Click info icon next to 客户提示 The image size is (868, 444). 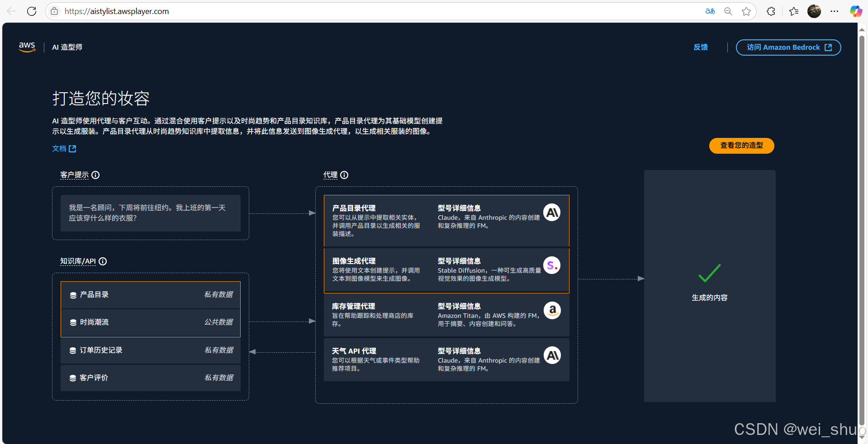point(95,175)
